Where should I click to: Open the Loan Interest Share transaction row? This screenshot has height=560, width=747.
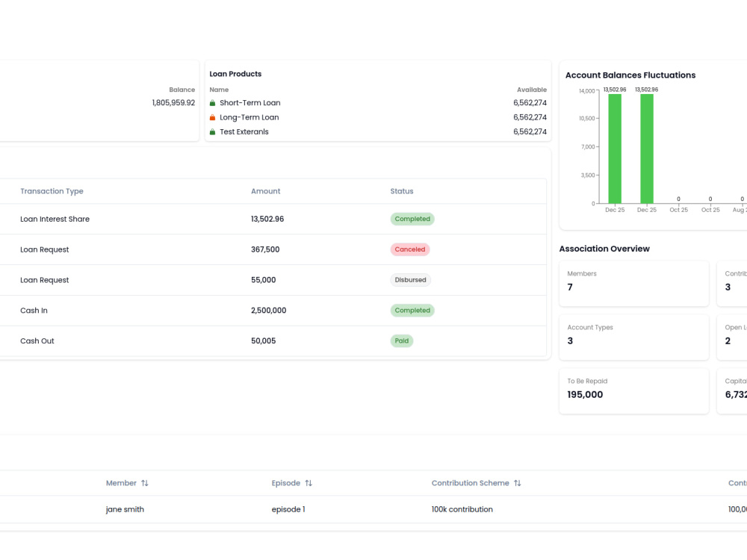(x=273, y=219)
